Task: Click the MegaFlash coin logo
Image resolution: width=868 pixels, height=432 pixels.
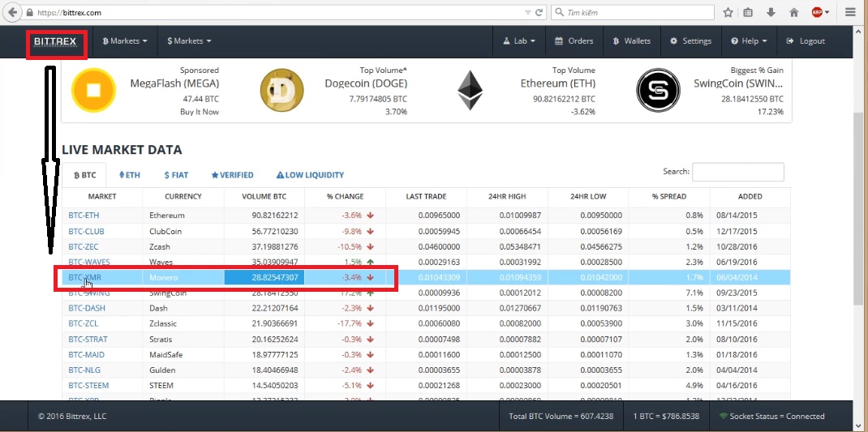Action: pyautogui.click(x=93, y=90)
